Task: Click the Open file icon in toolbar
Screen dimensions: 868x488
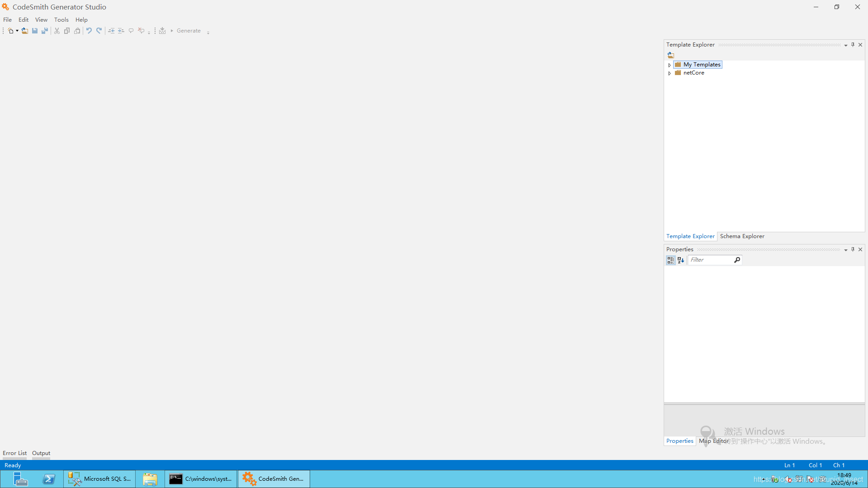Action: [24, 31]
